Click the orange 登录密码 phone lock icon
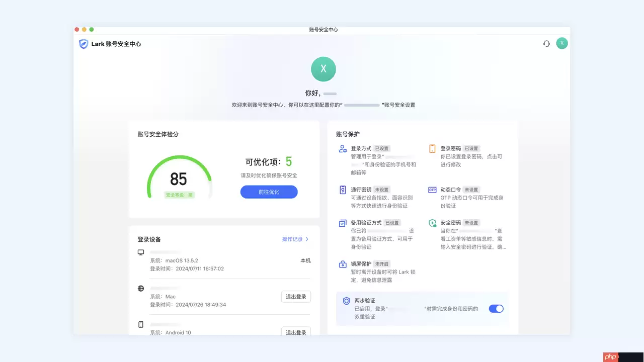Viewport: 644px width, 362px height. (433, 148)
